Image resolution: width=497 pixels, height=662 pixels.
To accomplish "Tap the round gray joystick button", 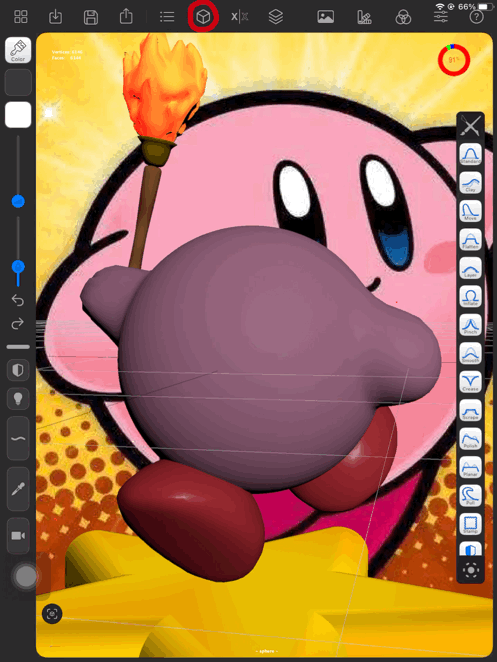I will [26, 576].
